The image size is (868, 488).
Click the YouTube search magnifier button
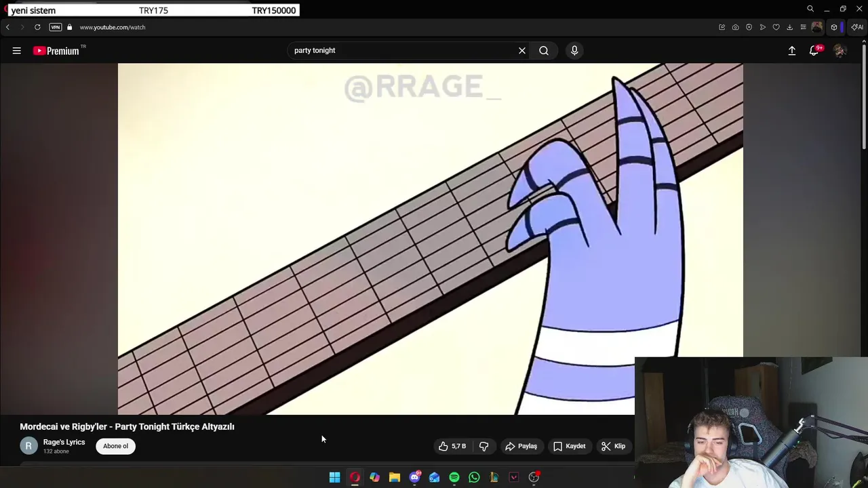click(x=544, y=50)
